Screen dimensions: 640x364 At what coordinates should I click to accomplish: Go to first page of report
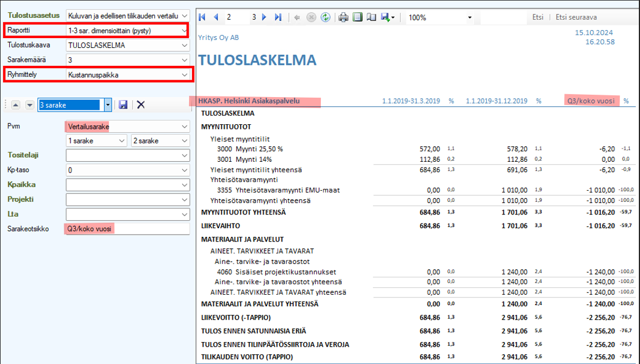coord(202,17)
